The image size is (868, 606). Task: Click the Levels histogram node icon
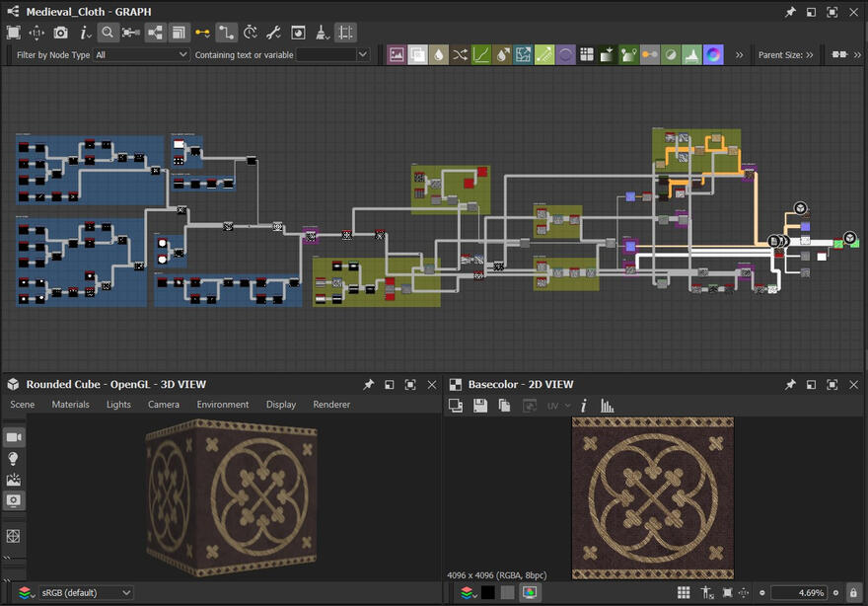(691, 55)
